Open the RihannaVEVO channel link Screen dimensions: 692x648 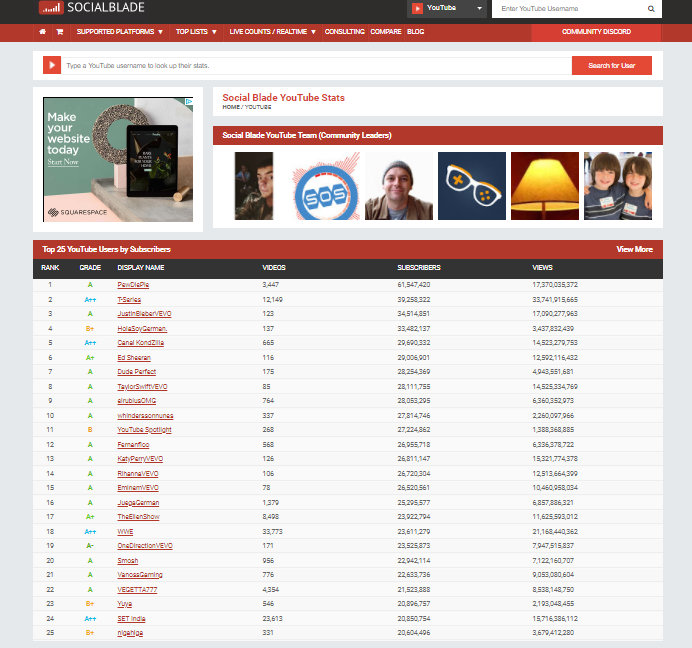pyautogui.click(x=138, y=474)
